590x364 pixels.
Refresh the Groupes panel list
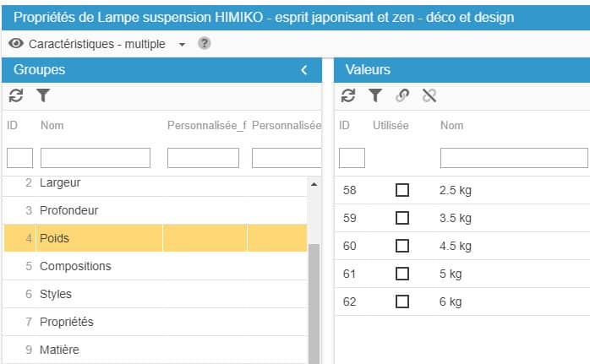tap(16, 96)
